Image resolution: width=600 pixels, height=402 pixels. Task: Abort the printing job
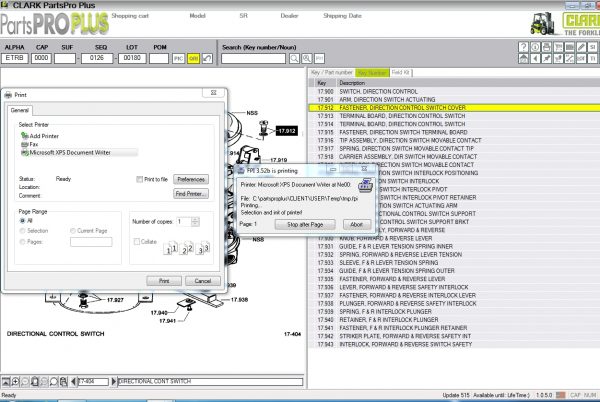(x=357, y=225)
